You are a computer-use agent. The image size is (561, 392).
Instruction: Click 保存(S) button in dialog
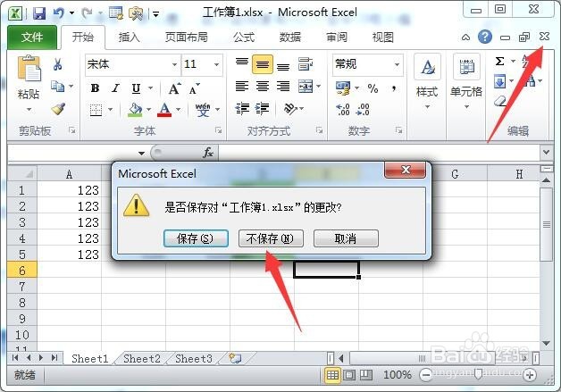(196, 238)
